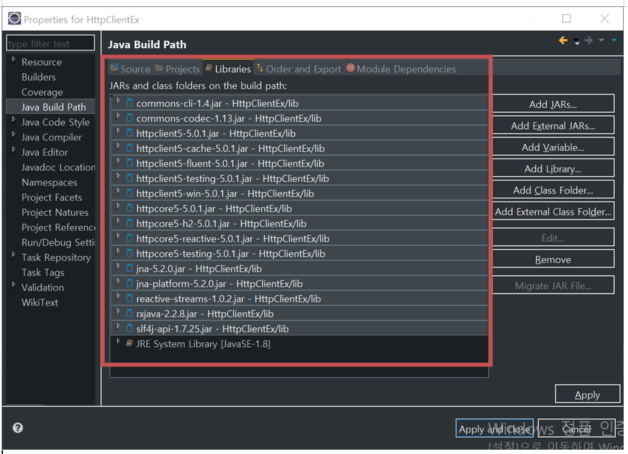This screenshot has height=454, width=628.
Task: Expand the JRE System Library node
Action: 118,341
